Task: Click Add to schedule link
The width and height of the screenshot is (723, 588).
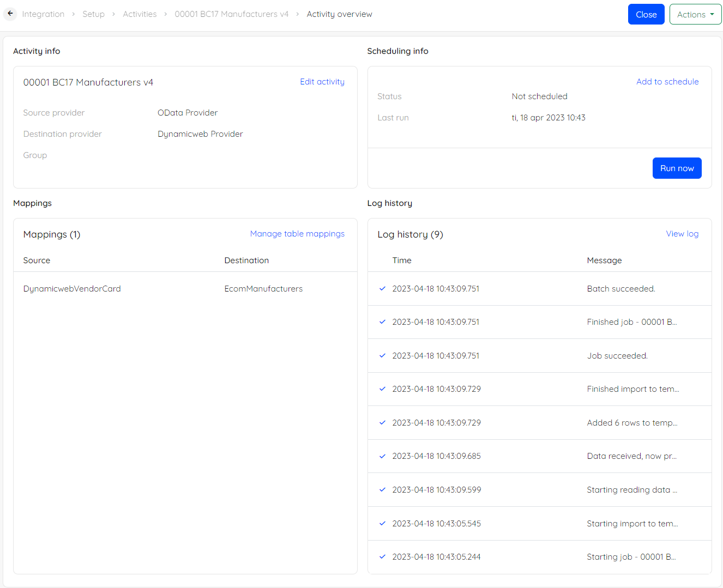Action: tap(667, 82)
